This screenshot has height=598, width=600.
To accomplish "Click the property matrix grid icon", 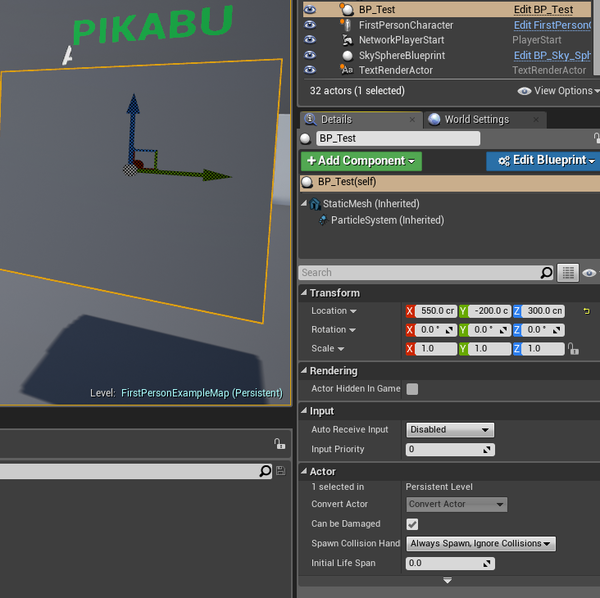I will click(x=568, y=272).
